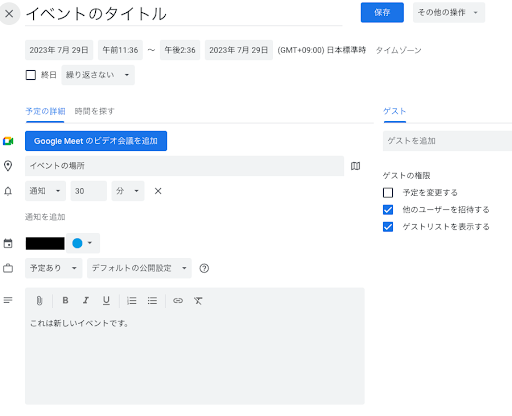Open the blue event color picker
This screenshot has width=512, height=416.
tap(83, 243)
